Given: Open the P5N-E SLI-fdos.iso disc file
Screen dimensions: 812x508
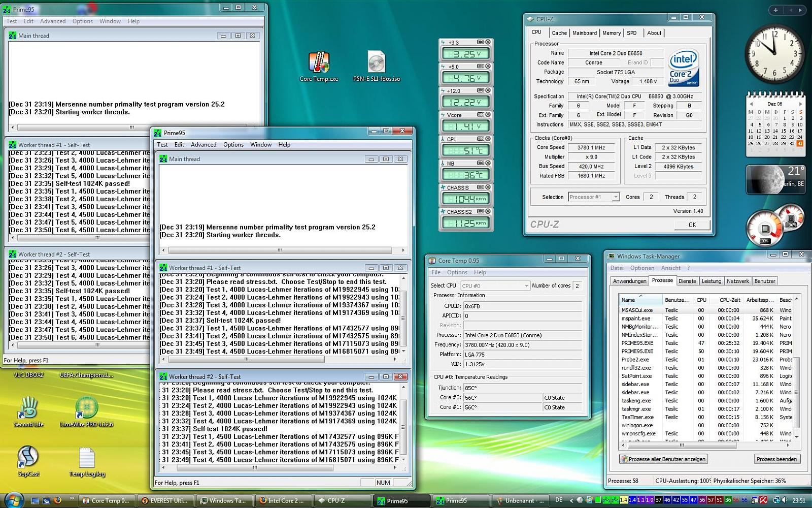Looking at the screenshot, I should [377, 67].
